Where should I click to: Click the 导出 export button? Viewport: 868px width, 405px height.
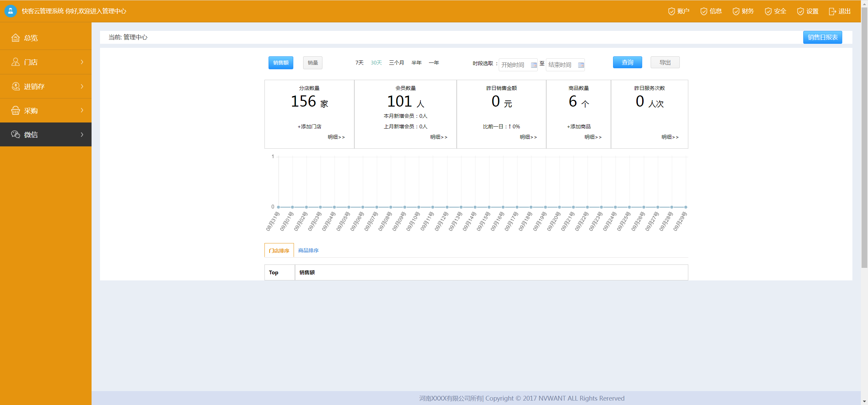[665, 62]
